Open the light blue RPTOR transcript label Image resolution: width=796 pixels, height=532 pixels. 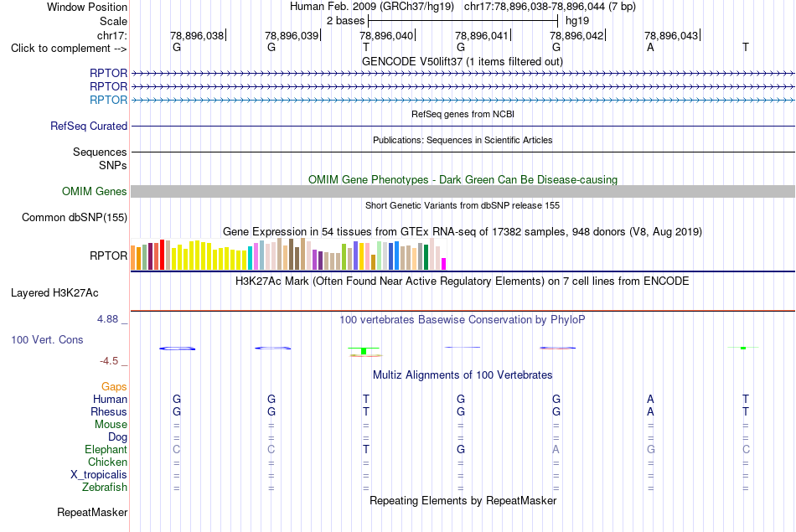[x=108, y=100]
